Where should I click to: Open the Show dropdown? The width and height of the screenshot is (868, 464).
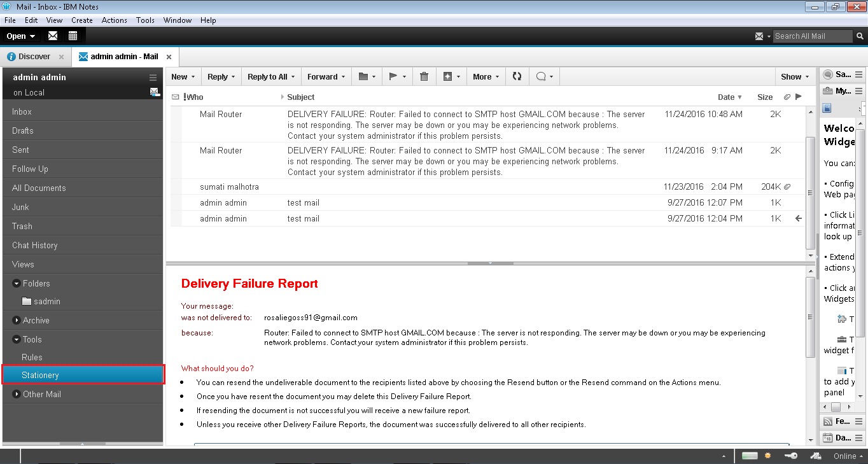coord(795,76)
